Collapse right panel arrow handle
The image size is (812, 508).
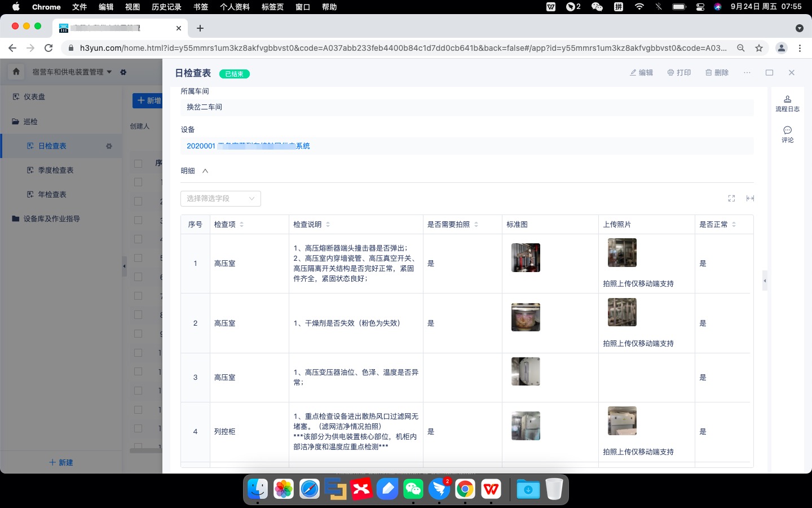click(x=765, y=281)
